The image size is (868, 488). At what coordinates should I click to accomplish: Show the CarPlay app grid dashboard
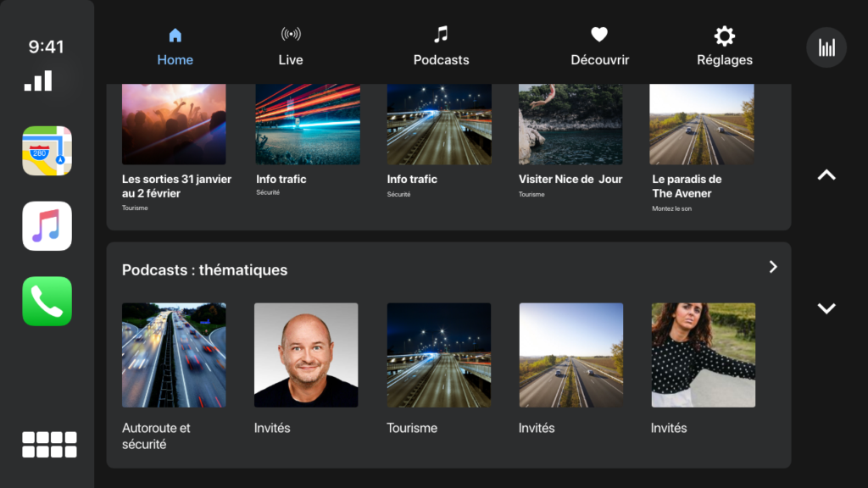(49, 444)
